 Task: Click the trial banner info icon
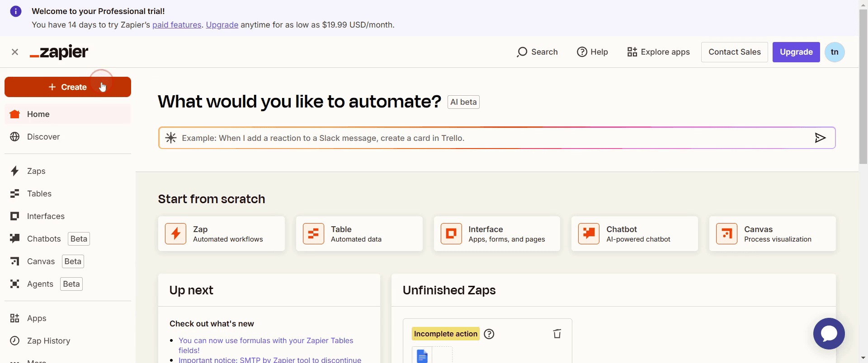(x=16, y=11)
